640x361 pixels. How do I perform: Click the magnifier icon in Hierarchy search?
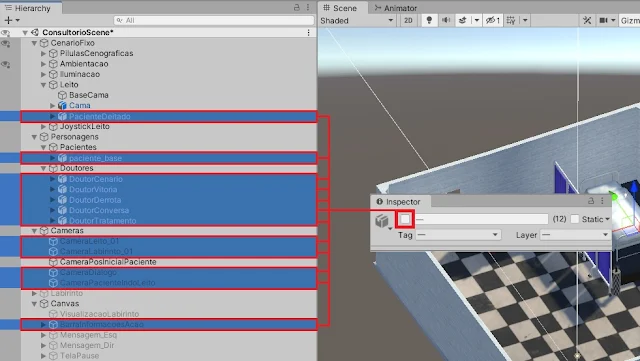[120, 20]
